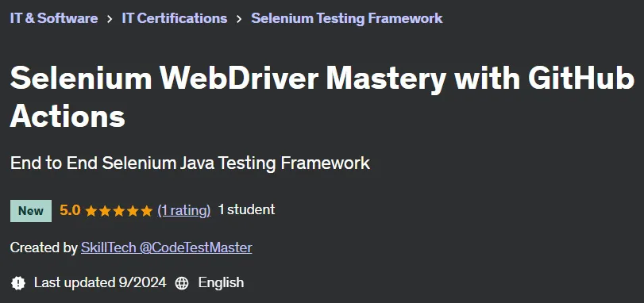Open the IT & Software breadcrumb link
Viewport: 644px width, 303px height.
[54, 18]
